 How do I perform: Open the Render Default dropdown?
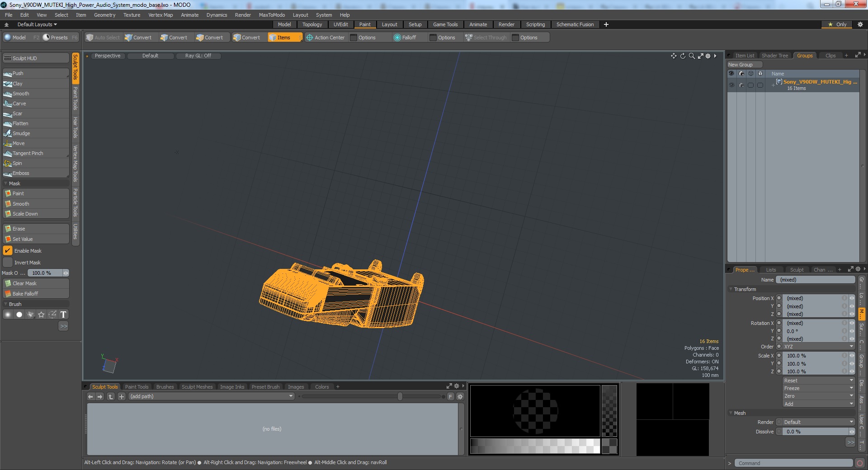tap(819, 422)
